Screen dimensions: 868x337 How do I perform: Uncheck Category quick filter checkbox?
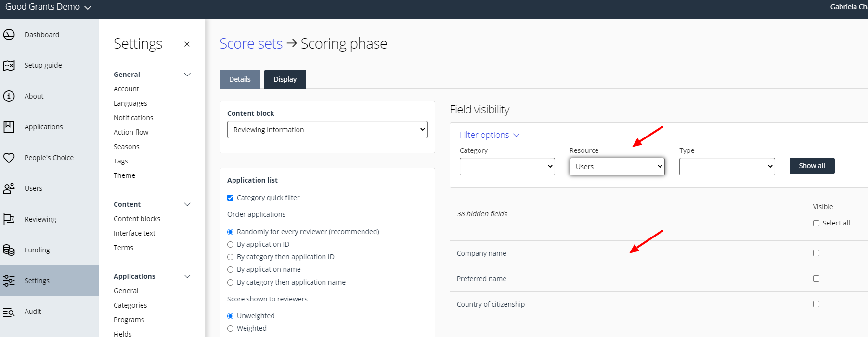231,198
